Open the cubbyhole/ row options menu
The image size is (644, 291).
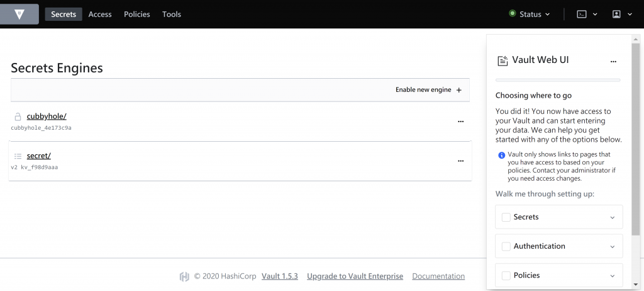tap(460, 122)
